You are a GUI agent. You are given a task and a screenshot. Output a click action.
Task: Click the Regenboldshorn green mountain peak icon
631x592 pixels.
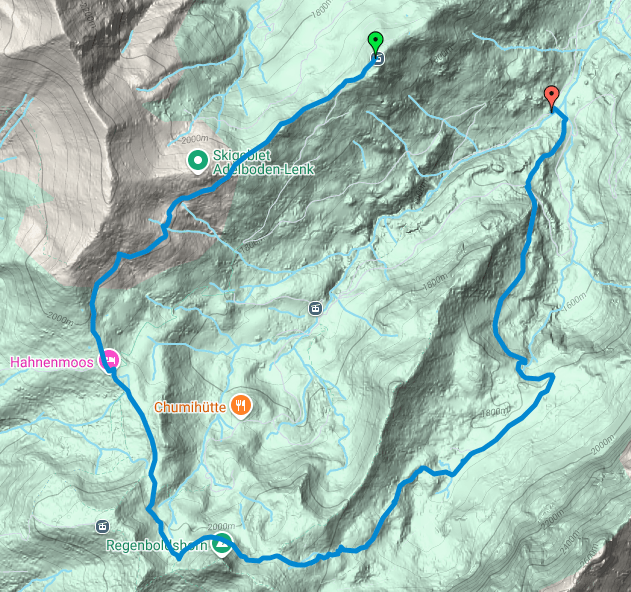pyautogui.click(x=221, y=545)
